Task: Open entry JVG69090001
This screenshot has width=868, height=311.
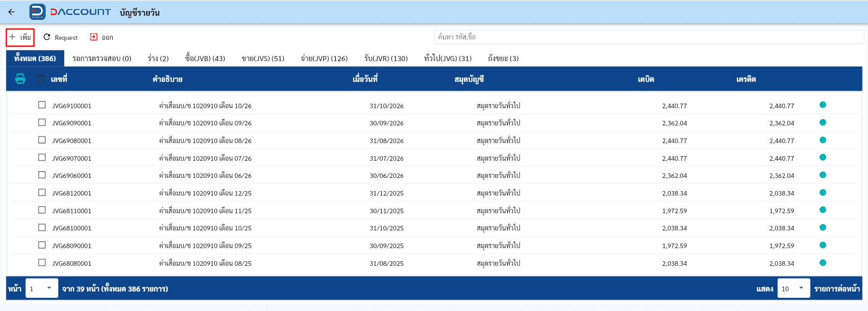Action: [71, 123]
